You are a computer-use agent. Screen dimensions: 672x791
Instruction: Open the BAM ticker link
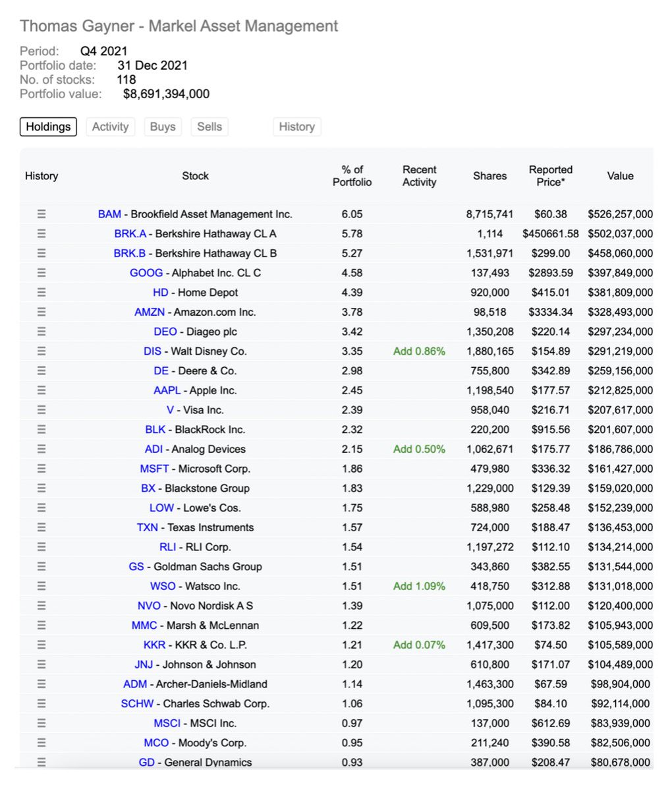(109, 214)
